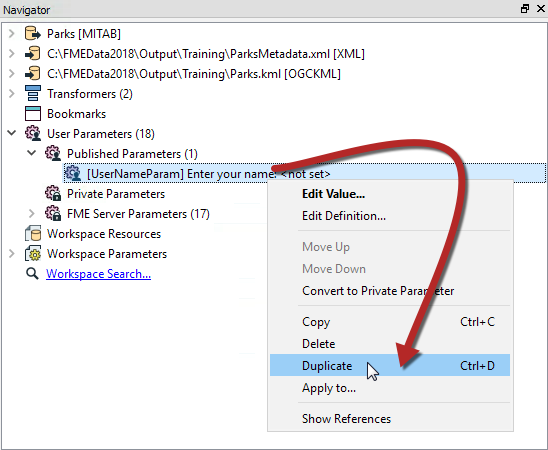Click the disabled Move Down entry
The image size is (548, 450).
tap(390, 269)
